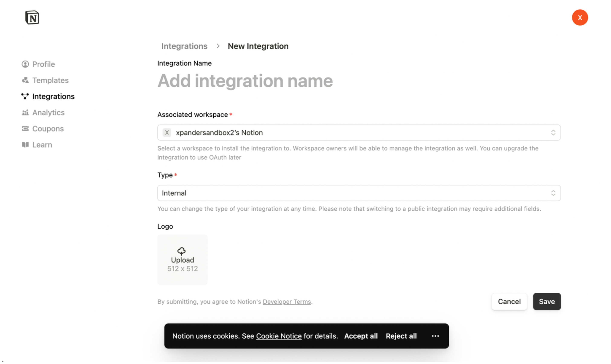Navigate back via Integrations breadcrumb
Screen dimensions: 611x364
[x=184, y=46]
